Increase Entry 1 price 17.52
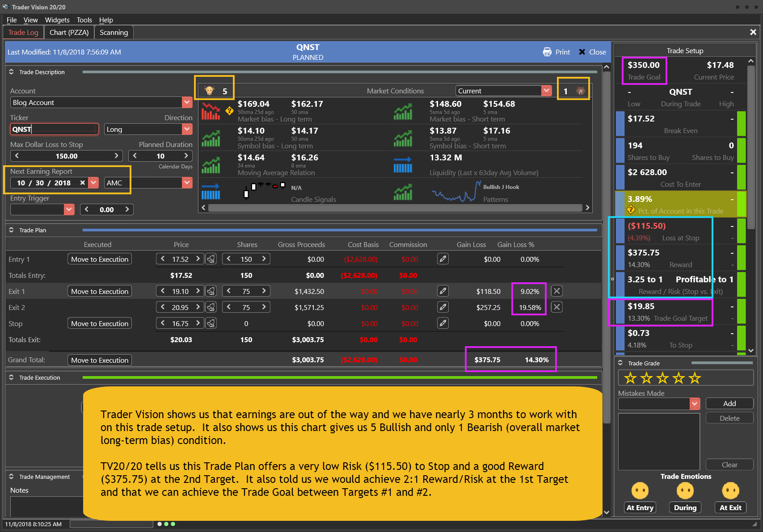The width and height of the screenshot is (763, 532). pos(198,259)
